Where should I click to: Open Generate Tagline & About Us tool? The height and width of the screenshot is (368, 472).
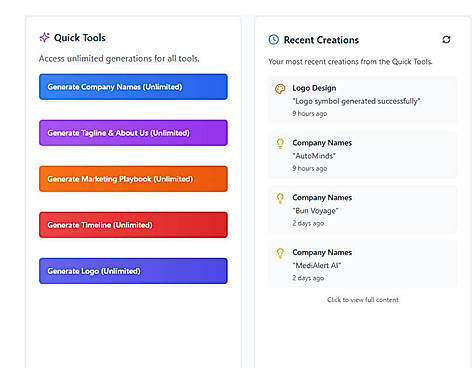point(133,133)
